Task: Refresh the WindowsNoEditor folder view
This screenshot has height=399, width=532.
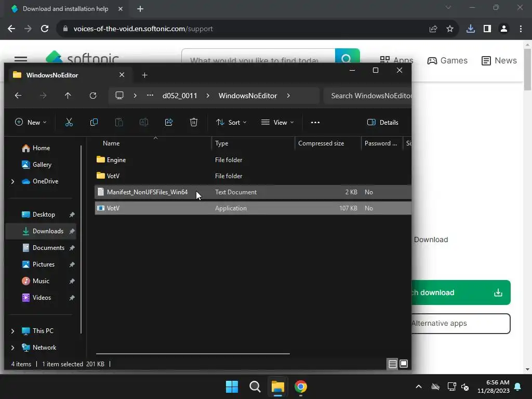Action: [x=93, y=96]
